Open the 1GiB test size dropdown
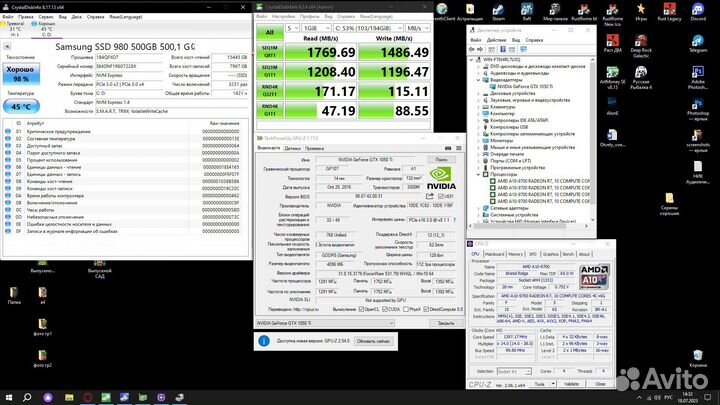Image resolution: width=720 pixels, height=405 pixels. click(316, 28)
